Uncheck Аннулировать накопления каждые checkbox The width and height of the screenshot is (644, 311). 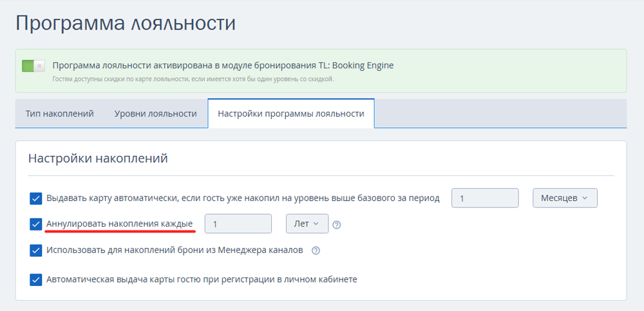[x=35, y=224]
